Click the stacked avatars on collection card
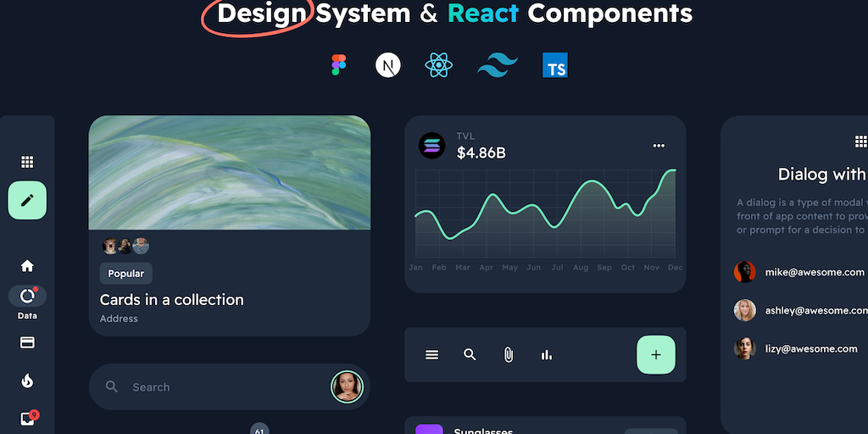 [125, 246]
